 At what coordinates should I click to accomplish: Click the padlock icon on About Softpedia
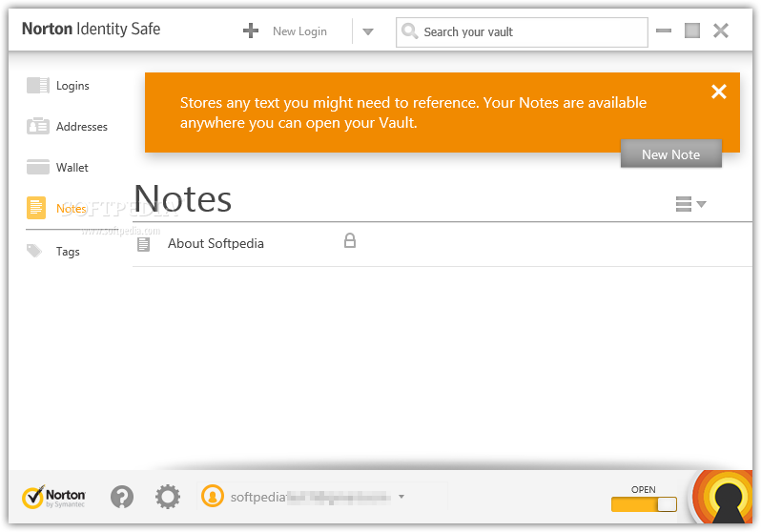(x=349, y=240)
